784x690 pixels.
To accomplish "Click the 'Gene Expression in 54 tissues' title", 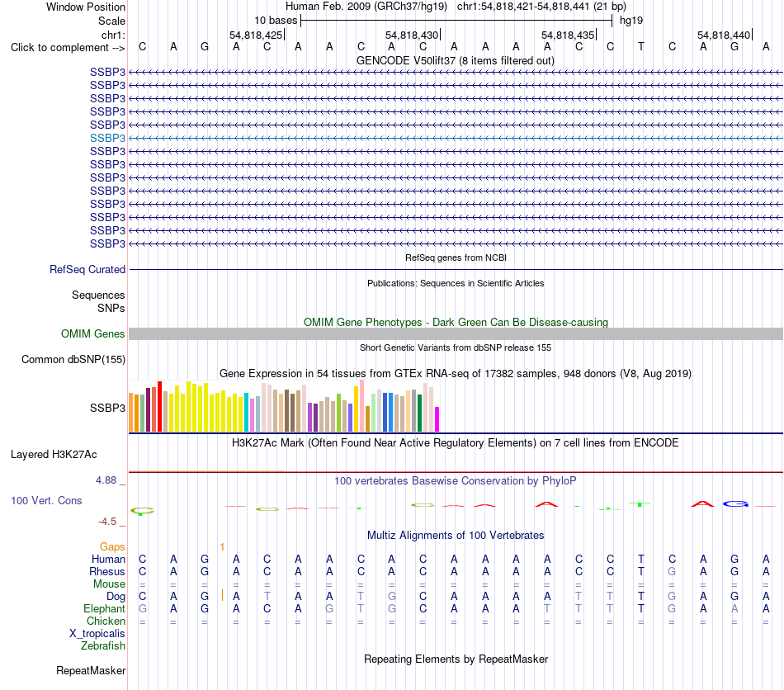I will (x=456, y=374).
